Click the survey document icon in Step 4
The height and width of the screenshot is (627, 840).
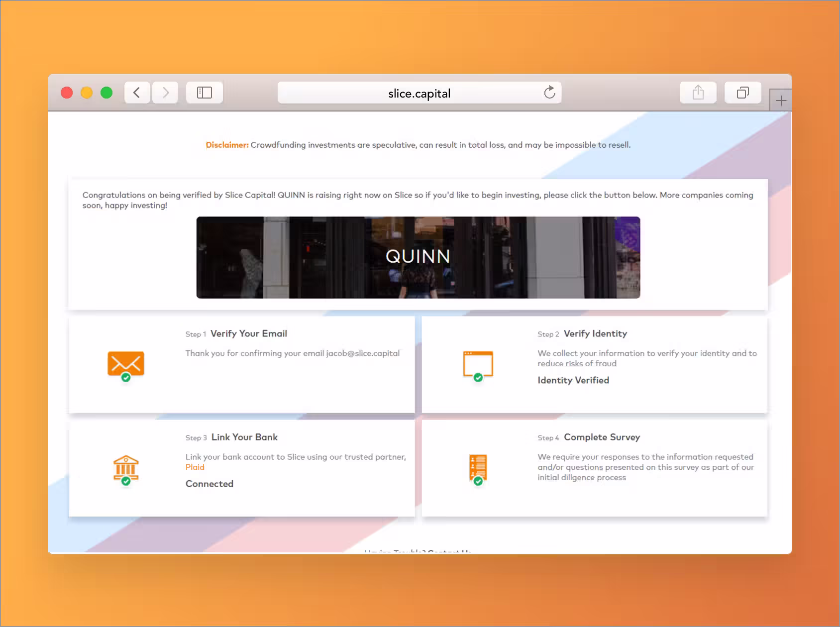[x=478, y=467]
